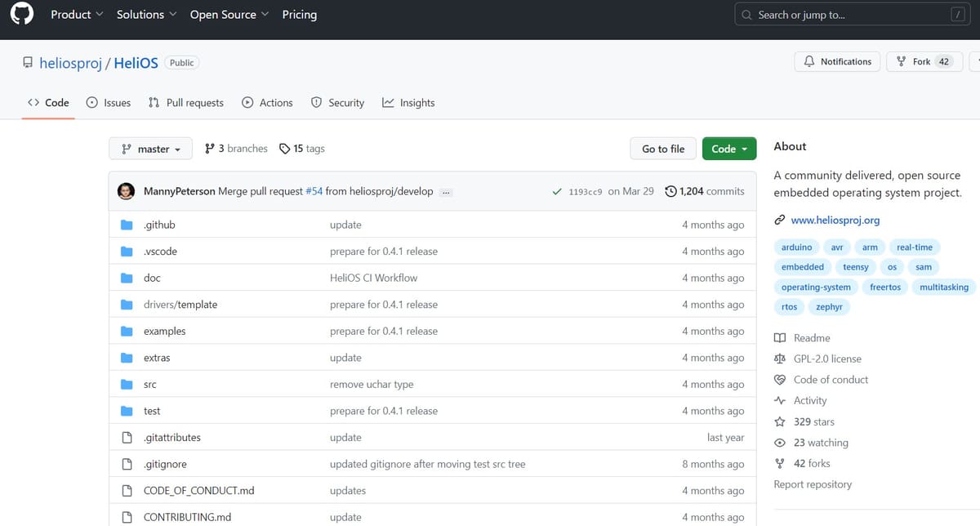The width and height of the screenshot is (980, 526).
Task: Select the Code tab
Action: tap(48, 103)
